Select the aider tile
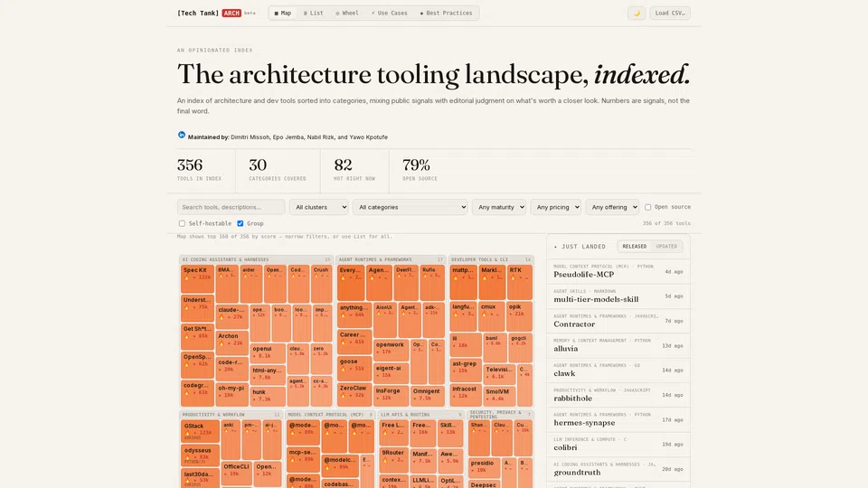868x488 pixels. [250, 283]
